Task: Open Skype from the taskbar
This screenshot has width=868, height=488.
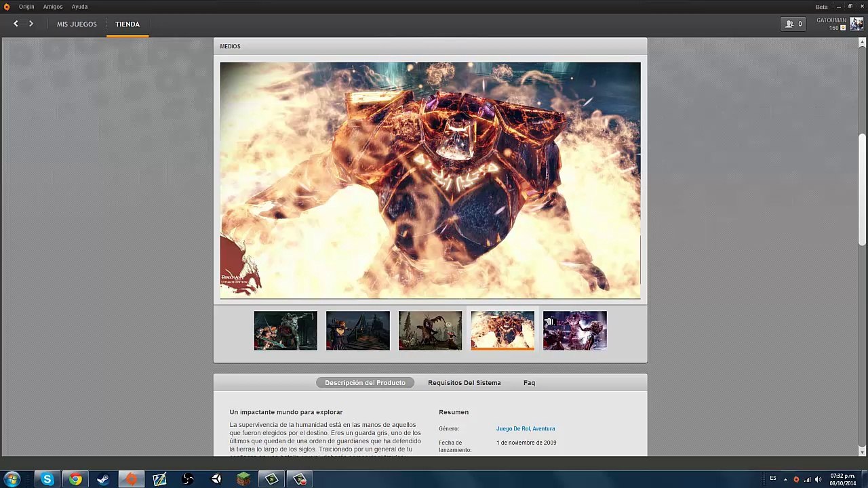Action: tap(47, 480)
